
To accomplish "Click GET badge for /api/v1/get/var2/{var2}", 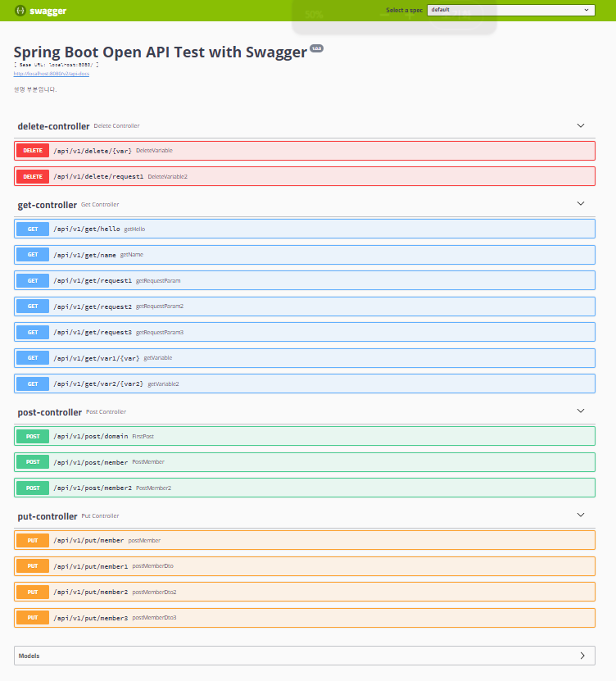I will (33, 384).
